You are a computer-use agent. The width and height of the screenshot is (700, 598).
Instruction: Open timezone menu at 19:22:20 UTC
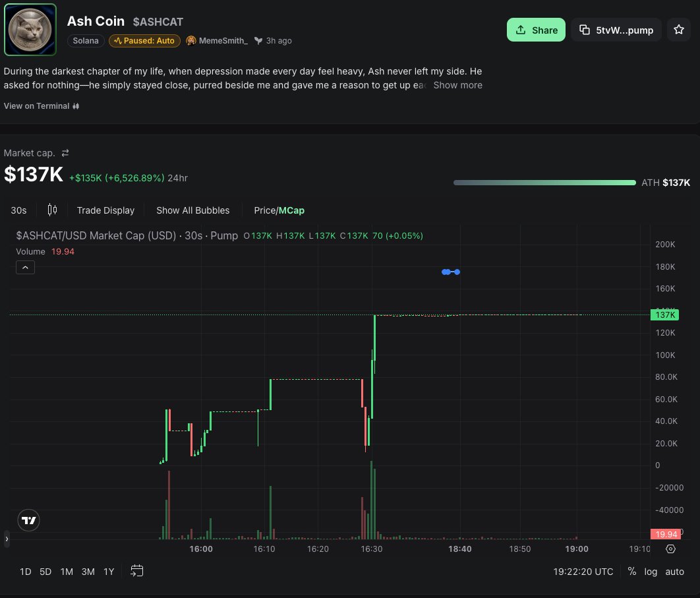pyautogui.click(x=583, y=572)
